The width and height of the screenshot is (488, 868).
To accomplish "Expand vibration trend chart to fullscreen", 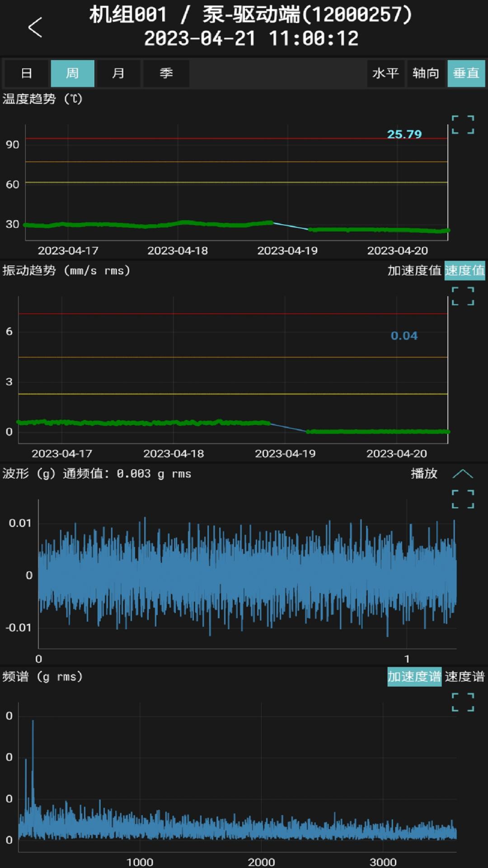I will tap(463, 296).
